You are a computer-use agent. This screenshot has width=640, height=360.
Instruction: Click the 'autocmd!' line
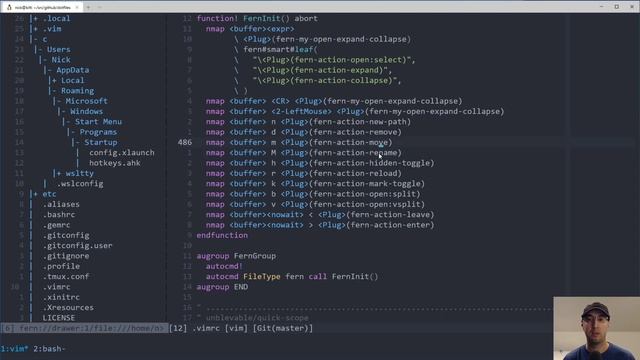tap(224, 266)
